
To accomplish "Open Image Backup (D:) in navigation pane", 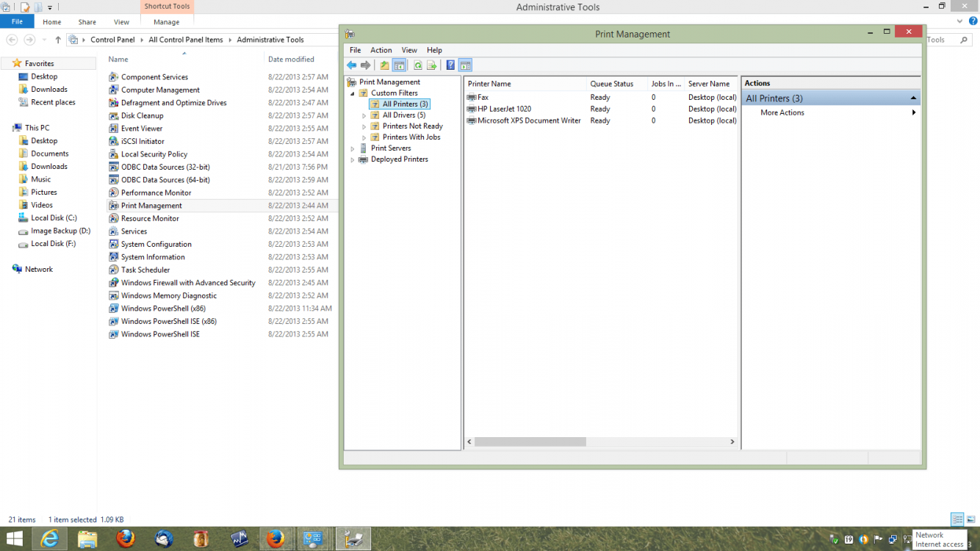I will click(x=60, y=231).
